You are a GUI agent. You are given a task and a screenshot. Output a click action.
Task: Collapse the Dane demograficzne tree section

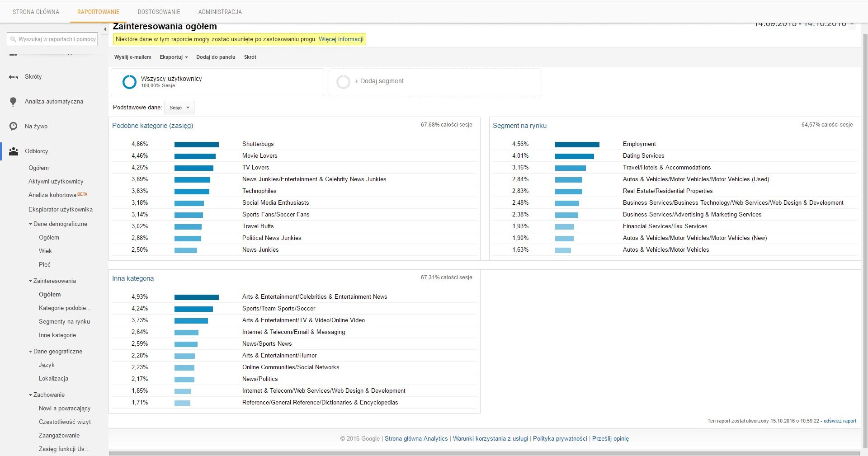tap(30, 224)
